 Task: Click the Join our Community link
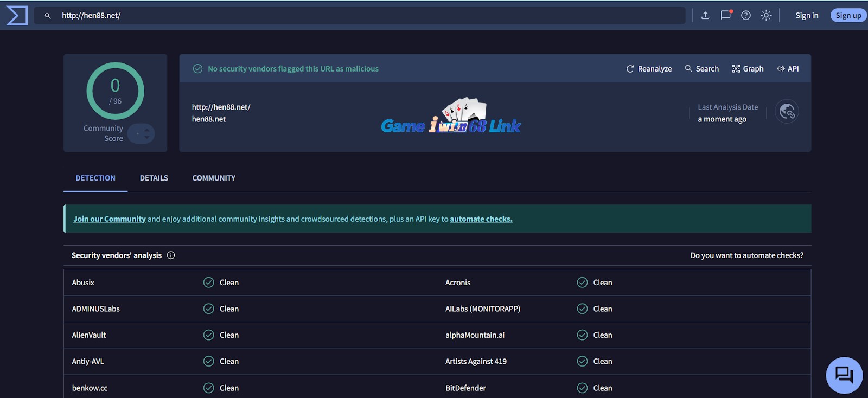[110, 219]
